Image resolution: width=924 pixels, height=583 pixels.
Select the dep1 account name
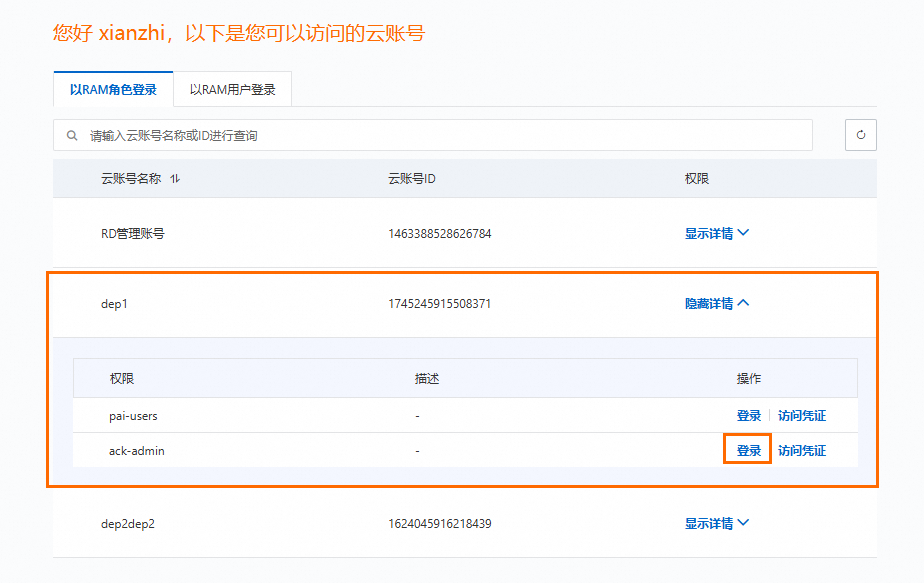(x=114, y=304)
